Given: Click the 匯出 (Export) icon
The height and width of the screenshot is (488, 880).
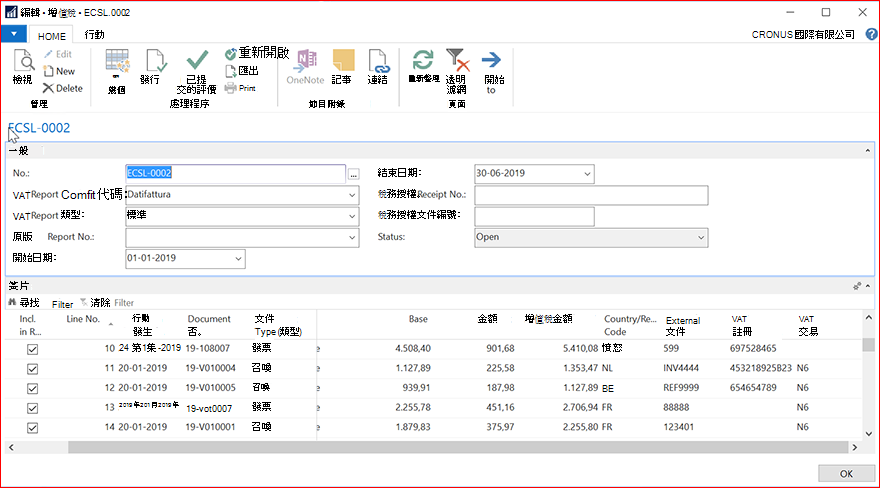Looking at the screenshot, I should tap(231, 71).
